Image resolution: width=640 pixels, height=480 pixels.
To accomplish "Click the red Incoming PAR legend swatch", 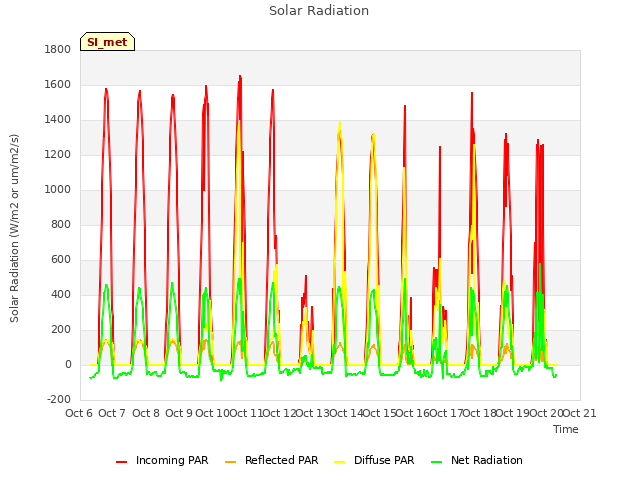I will tap(122, 462).
